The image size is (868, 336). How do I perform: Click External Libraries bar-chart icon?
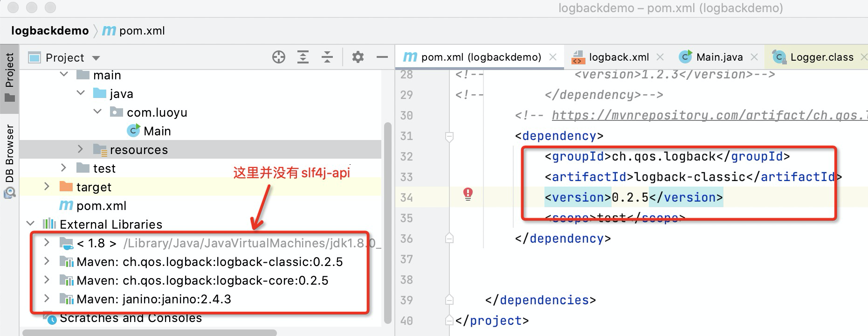point(49,224)
